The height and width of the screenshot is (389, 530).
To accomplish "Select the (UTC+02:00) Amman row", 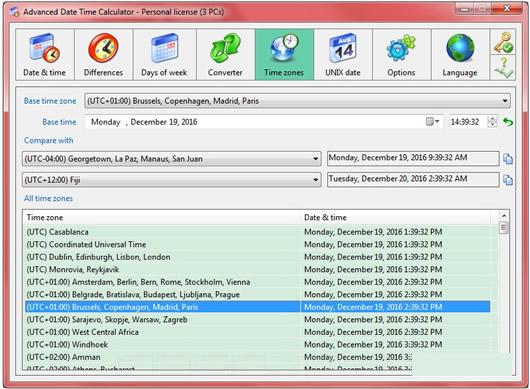I will pyautogui.click(x=218, y=357).
